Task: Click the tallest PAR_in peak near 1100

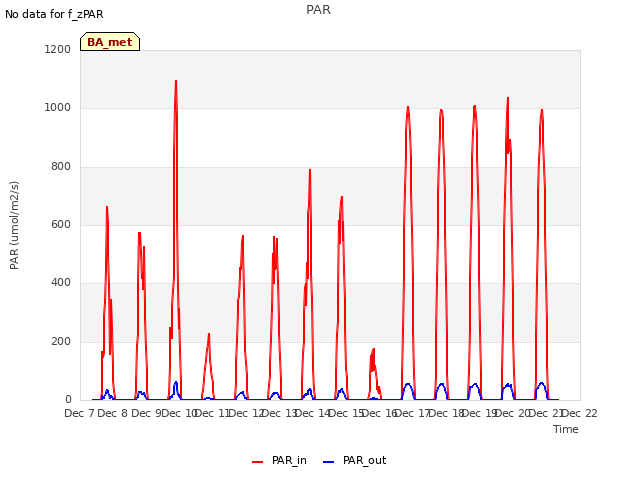Action: [176, 81]
